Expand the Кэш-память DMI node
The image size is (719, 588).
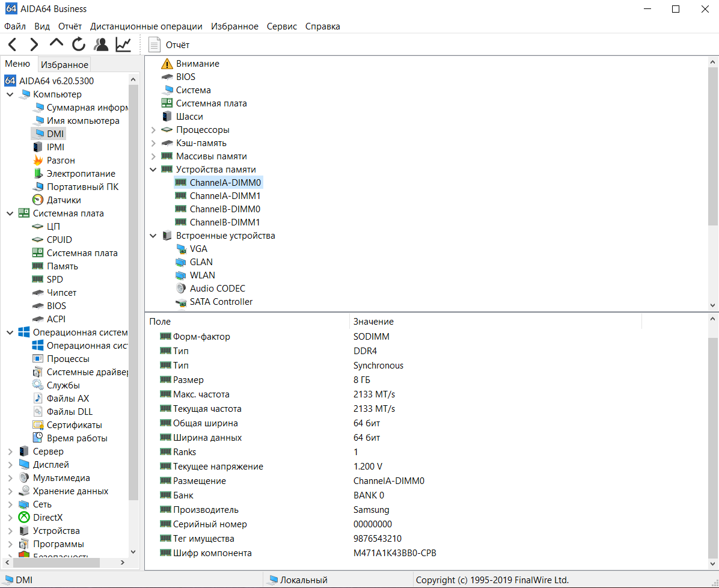154,144
